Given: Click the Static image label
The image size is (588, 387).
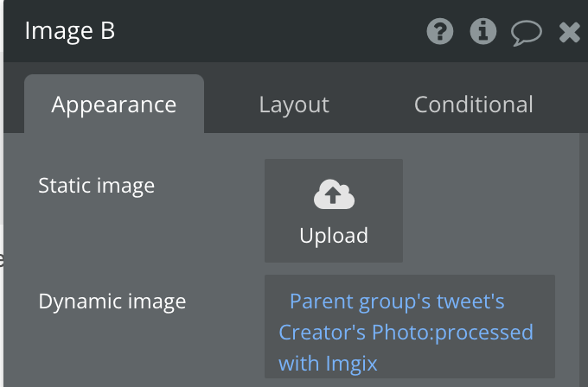Looking at the screenshot, I should [96, 185].
